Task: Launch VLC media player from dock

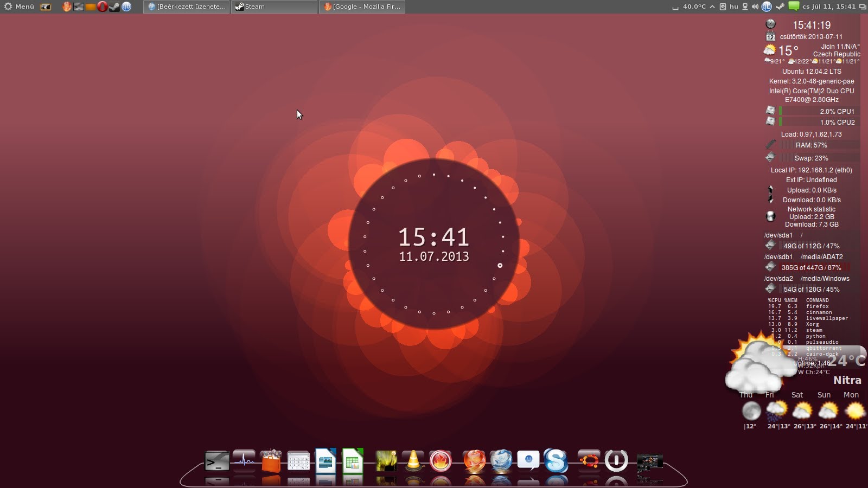Action: click(x=413, y=461)
